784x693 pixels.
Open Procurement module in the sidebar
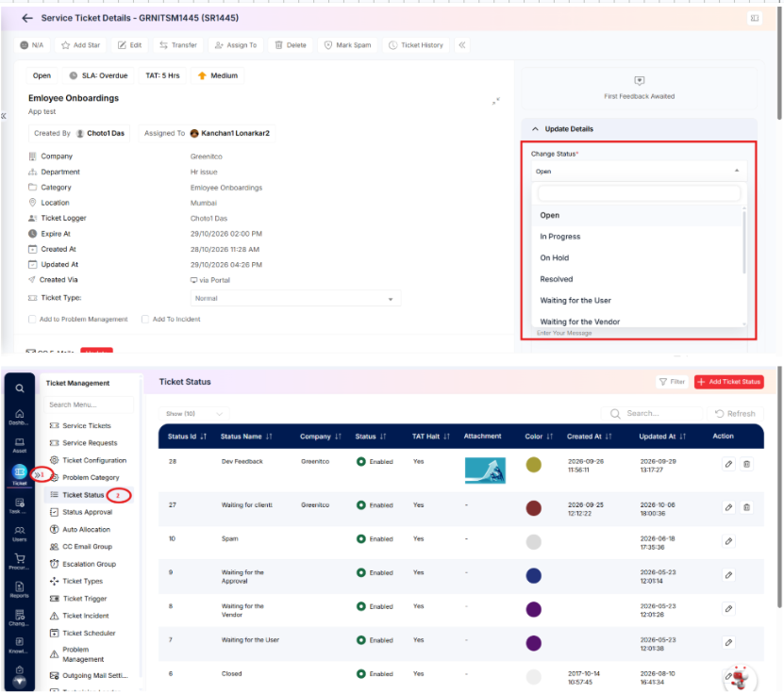coord(19,562)
